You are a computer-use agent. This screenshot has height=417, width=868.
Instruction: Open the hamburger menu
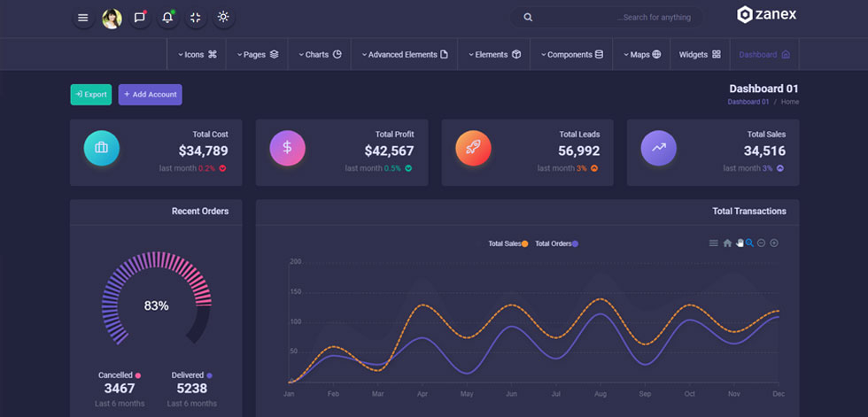click(83, 18)
